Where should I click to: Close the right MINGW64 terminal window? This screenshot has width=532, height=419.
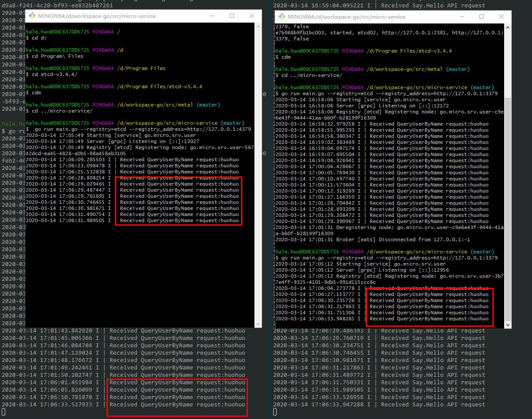(502, 17)
